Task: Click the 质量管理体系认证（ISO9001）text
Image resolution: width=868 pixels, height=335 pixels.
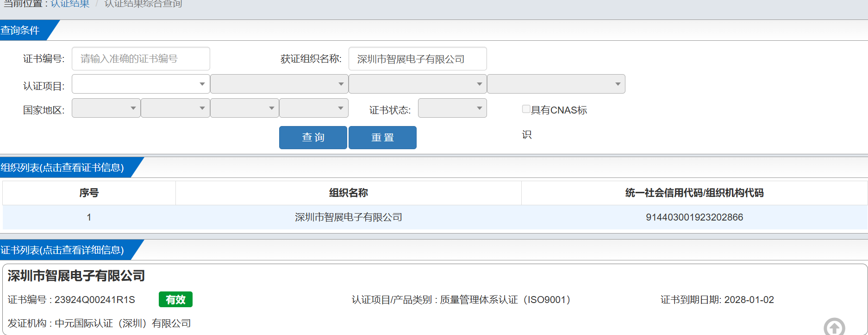Action: (505, 300)
